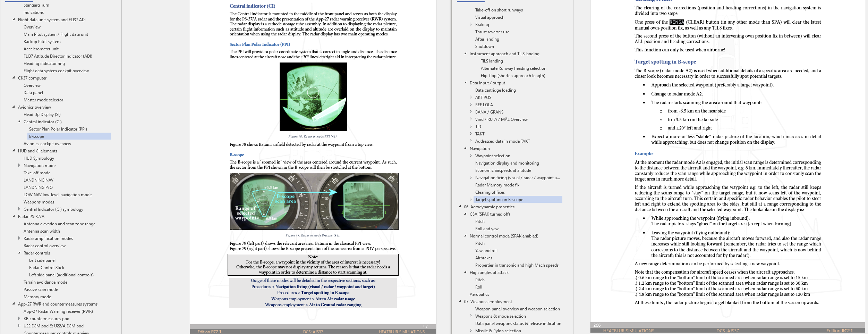Open the Data panel bookmark
868x334 pixels.
pyautogui.click(x=33, y=93)
